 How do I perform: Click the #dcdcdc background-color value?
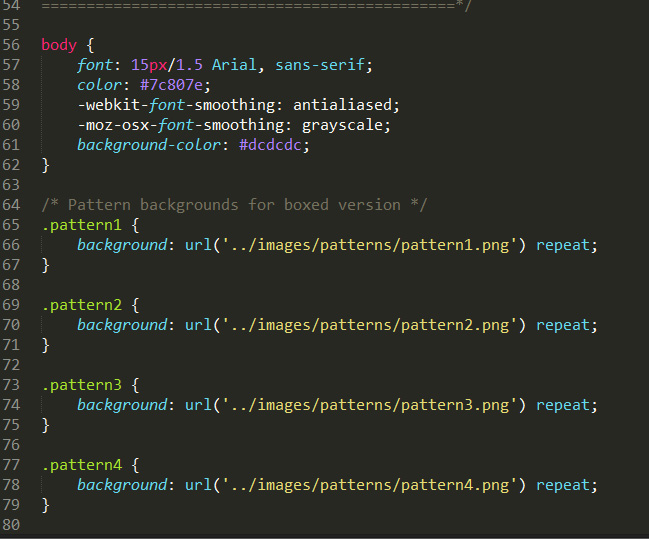(x=275, y=145)
